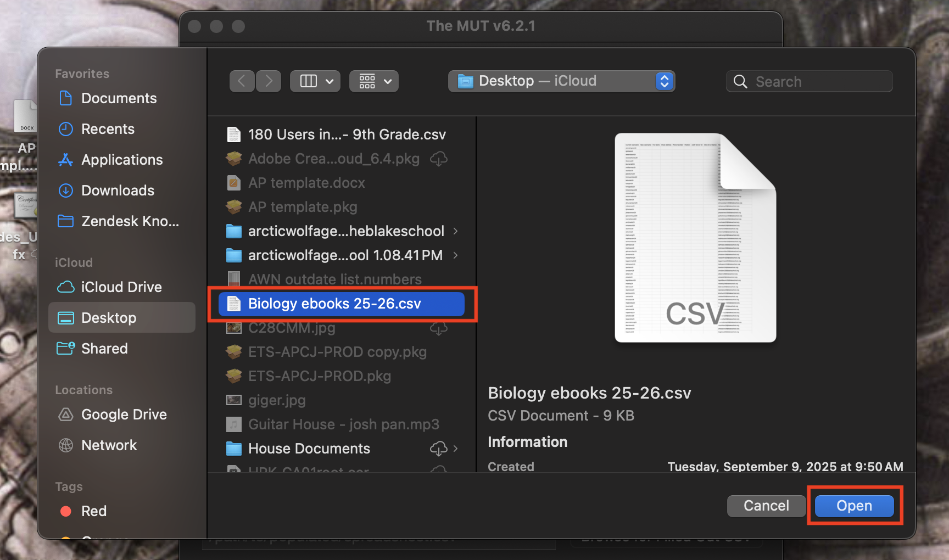Click the red tag color dot
The height and width of the screenshot is (560, 949).
click(x=65, y=511)
